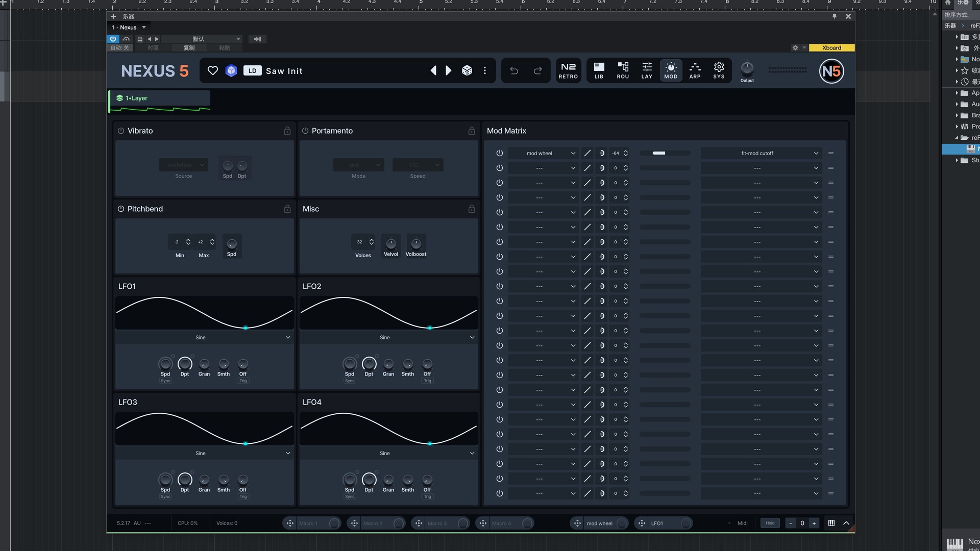Switch to the MOD tab
The image size is (980, 551).
click(x=671, y=70)
